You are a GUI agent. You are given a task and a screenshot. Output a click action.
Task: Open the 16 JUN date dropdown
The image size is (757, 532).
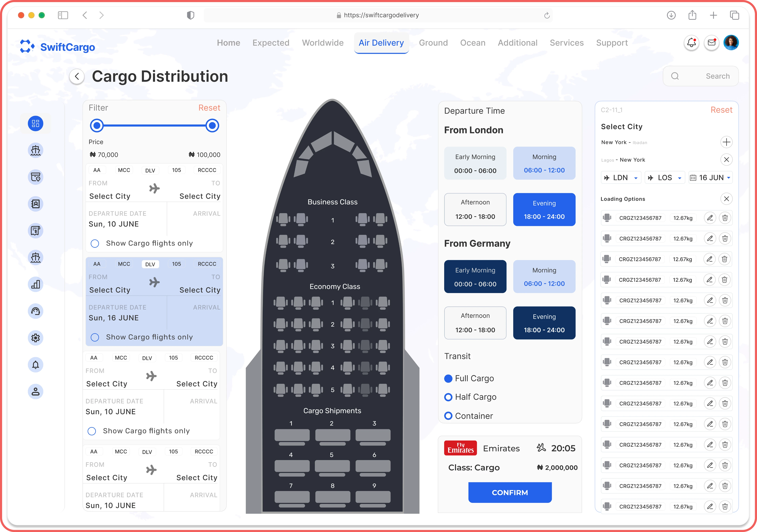click(710, 178)
